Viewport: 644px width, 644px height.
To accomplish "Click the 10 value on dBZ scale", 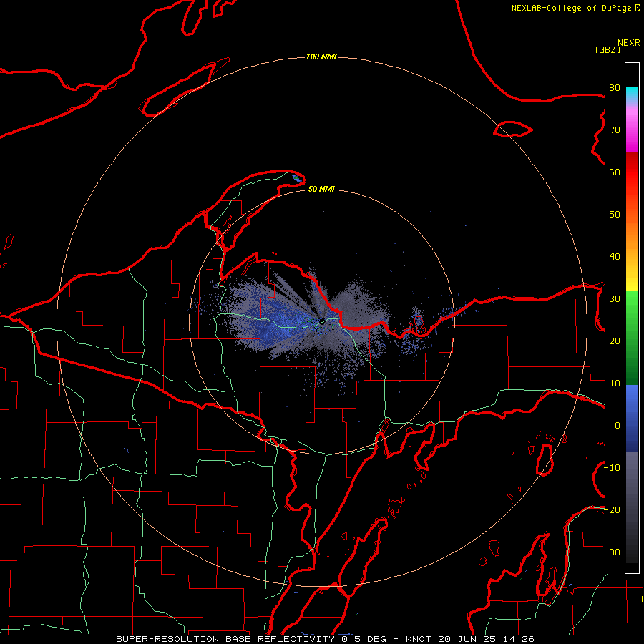I will point(615,384).
